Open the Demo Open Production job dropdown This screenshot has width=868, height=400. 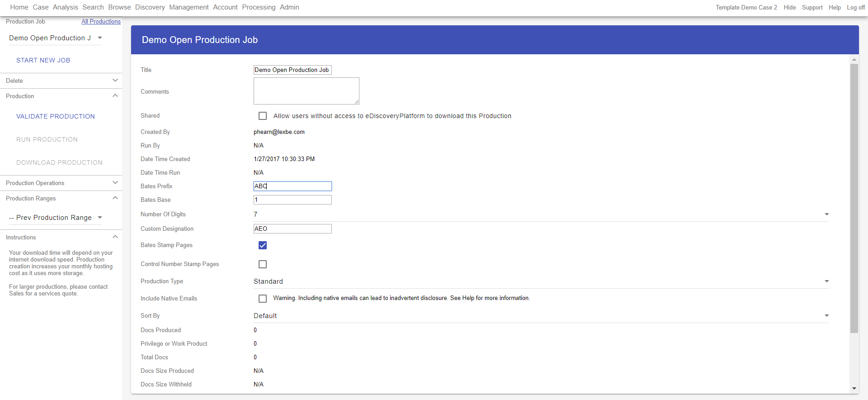[x=56, y=38]
